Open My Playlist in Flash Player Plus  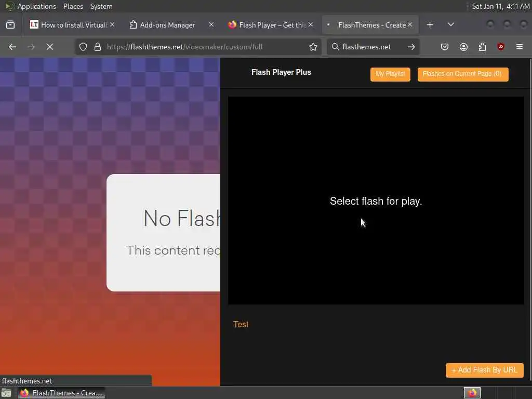coord(390,74)
